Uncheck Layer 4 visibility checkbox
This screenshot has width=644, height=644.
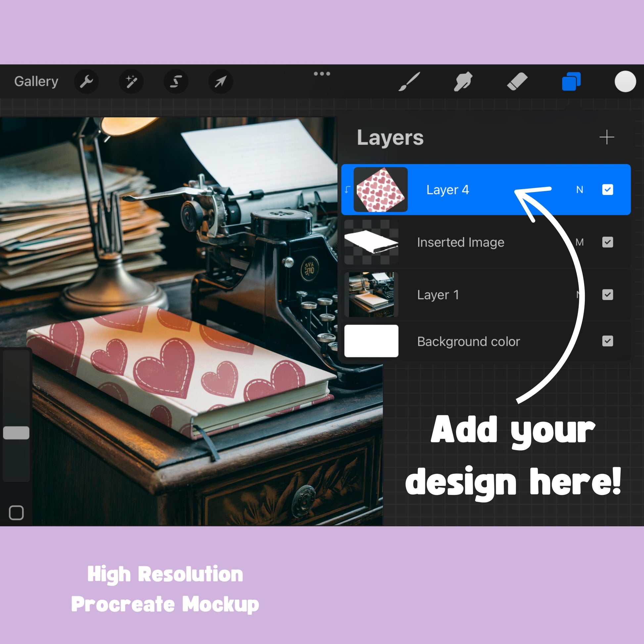[607, 190]
